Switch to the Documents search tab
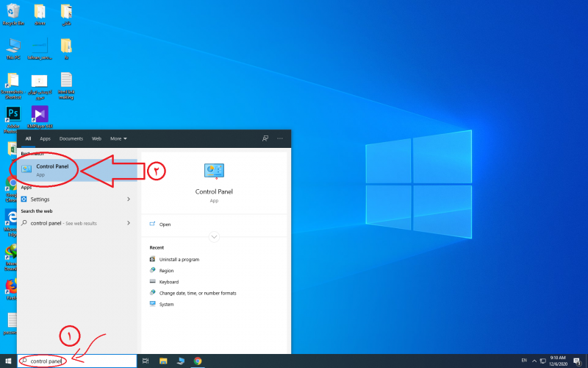The width and height of the screenshot is (588, 368). (71, 138)
